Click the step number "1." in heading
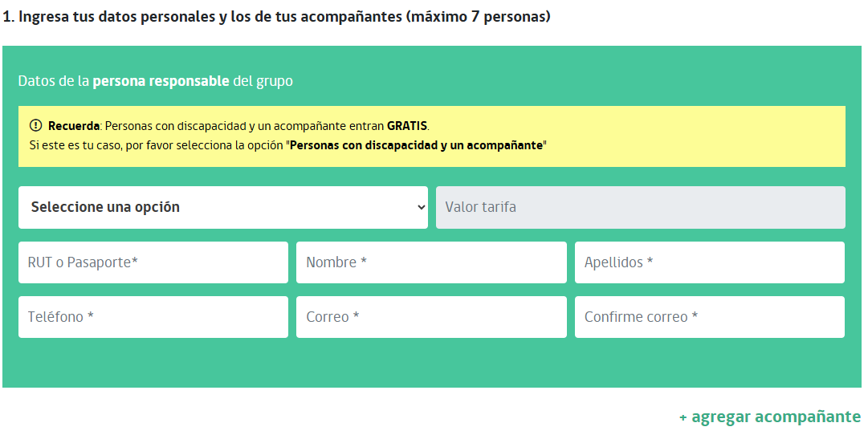 click(9, 17)
